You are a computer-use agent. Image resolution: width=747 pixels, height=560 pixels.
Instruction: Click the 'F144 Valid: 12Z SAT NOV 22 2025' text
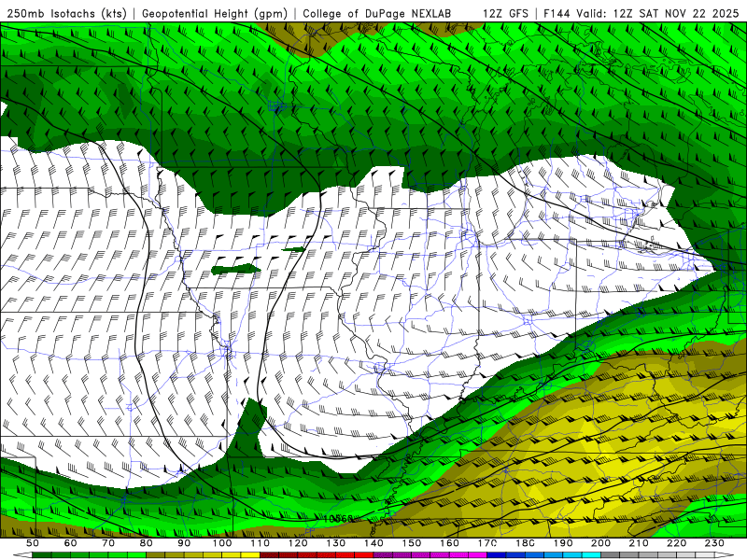pos(641,13)
